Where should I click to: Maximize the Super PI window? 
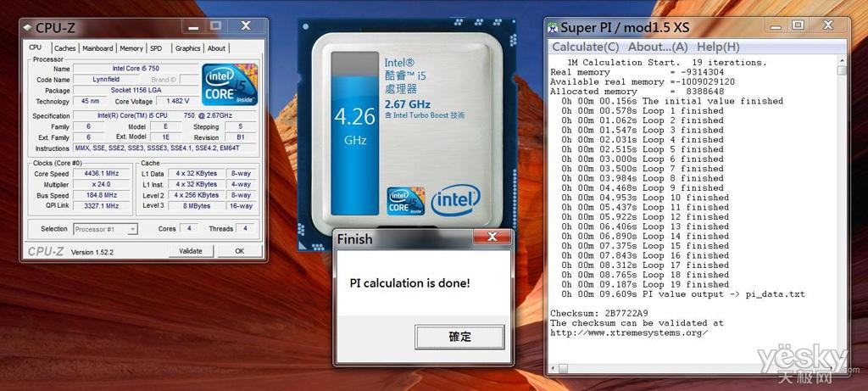coord(798,25)
